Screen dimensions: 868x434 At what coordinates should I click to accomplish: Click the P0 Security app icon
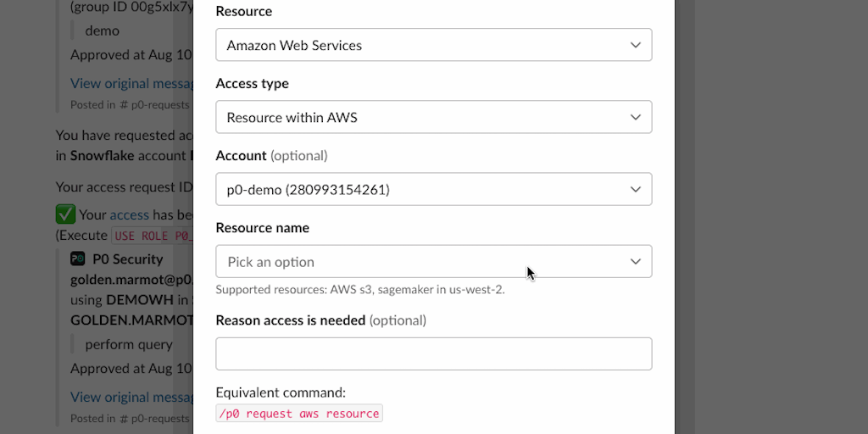point(77,259)
